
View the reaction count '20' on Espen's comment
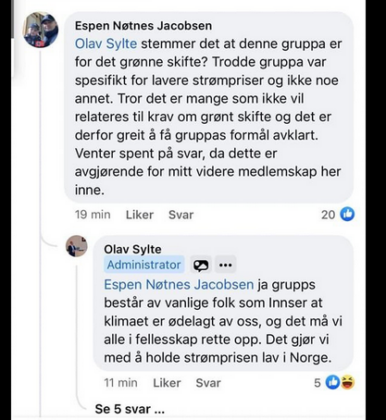tap(328, 215)
